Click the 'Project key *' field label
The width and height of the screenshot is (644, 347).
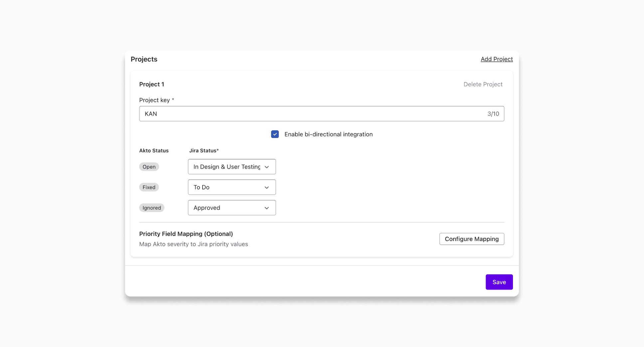click(x=157, y=100)
